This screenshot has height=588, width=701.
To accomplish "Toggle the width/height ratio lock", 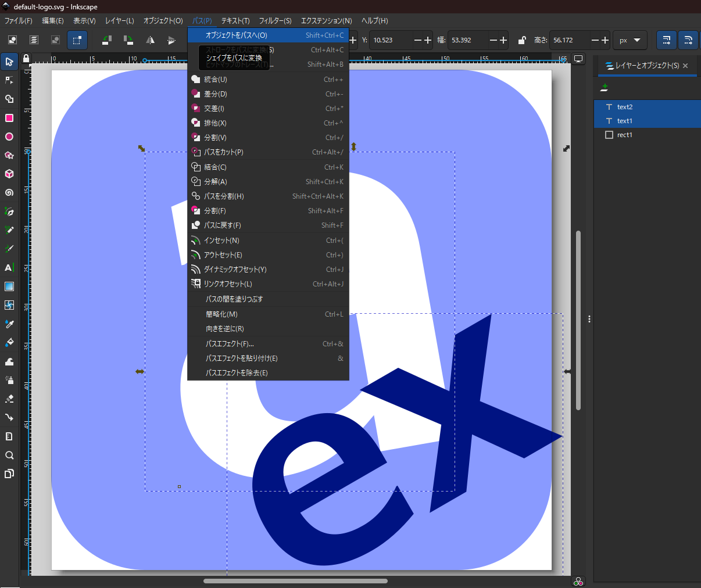I will click(521, 40).
